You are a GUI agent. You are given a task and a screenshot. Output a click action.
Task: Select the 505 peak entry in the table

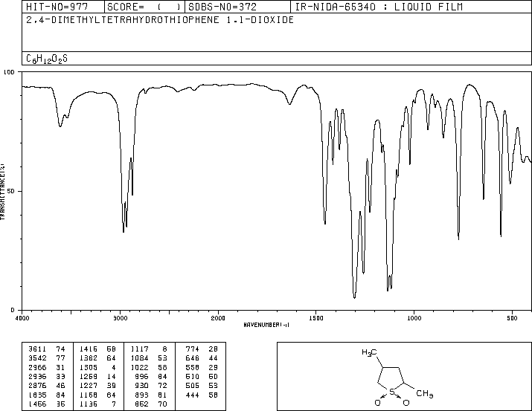(x=202, y=386)
